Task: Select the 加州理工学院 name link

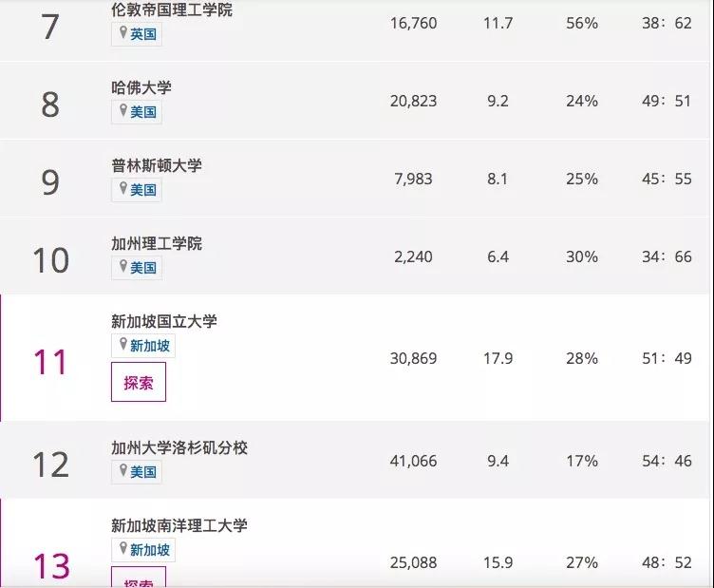Action: (157, 243)
